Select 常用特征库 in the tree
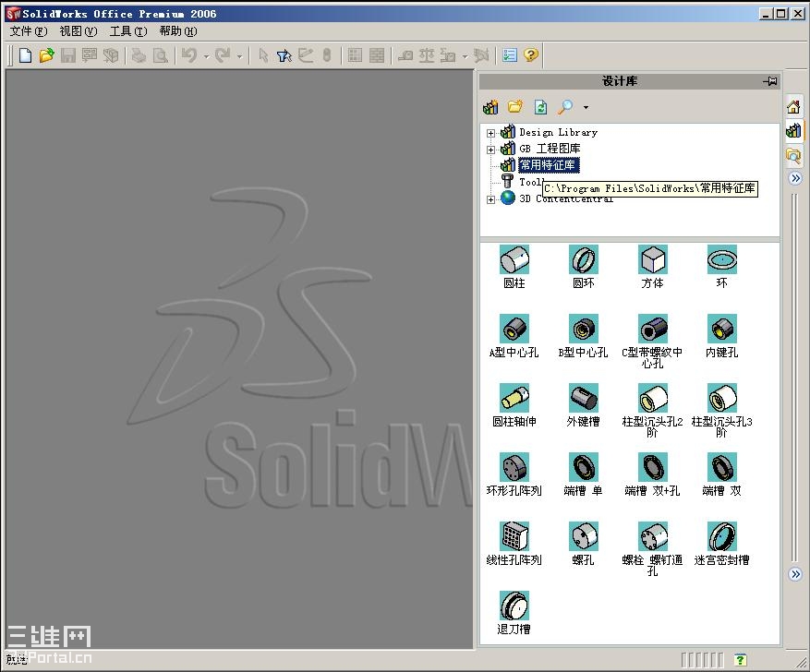810x672 pixels. [x=549, y=165]
